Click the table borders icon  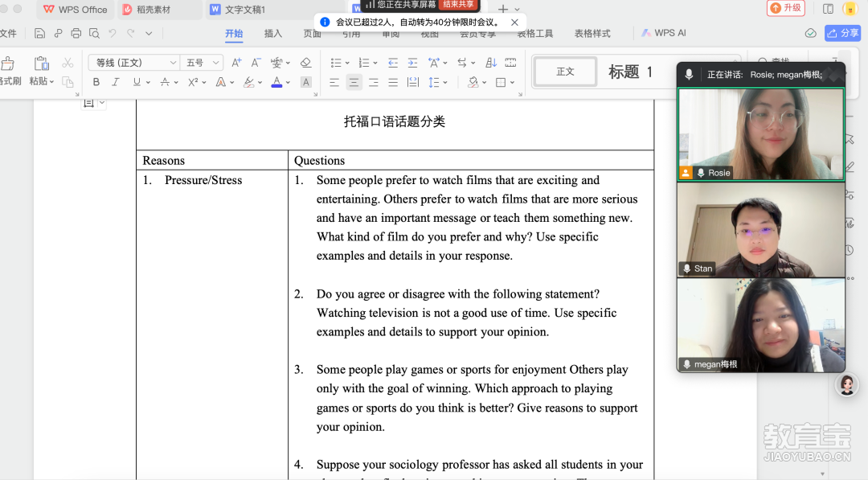tap(501, 82)
